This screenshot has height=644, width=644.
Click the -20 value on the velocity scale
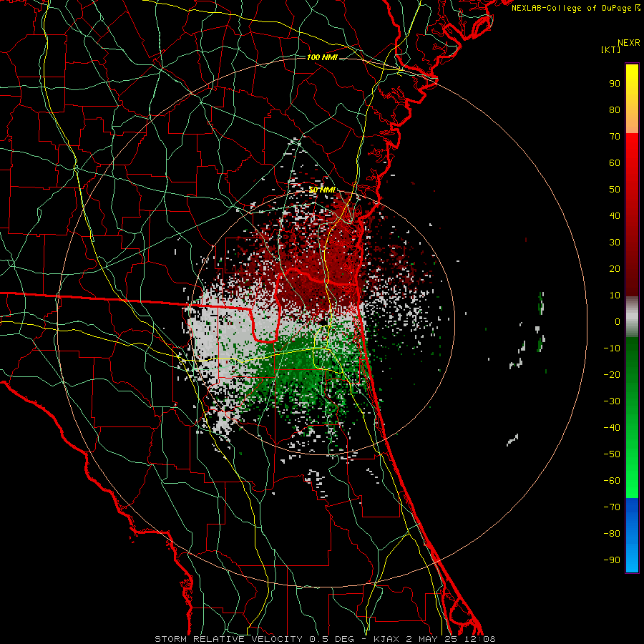[x=612, y=375]
